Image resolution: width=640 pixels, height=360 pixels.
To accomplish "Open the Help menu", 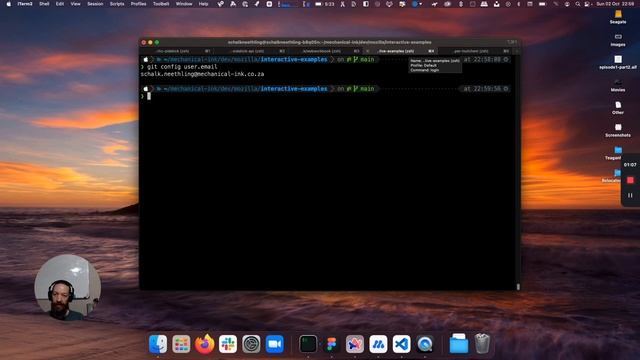I will [x=203, y=4].
